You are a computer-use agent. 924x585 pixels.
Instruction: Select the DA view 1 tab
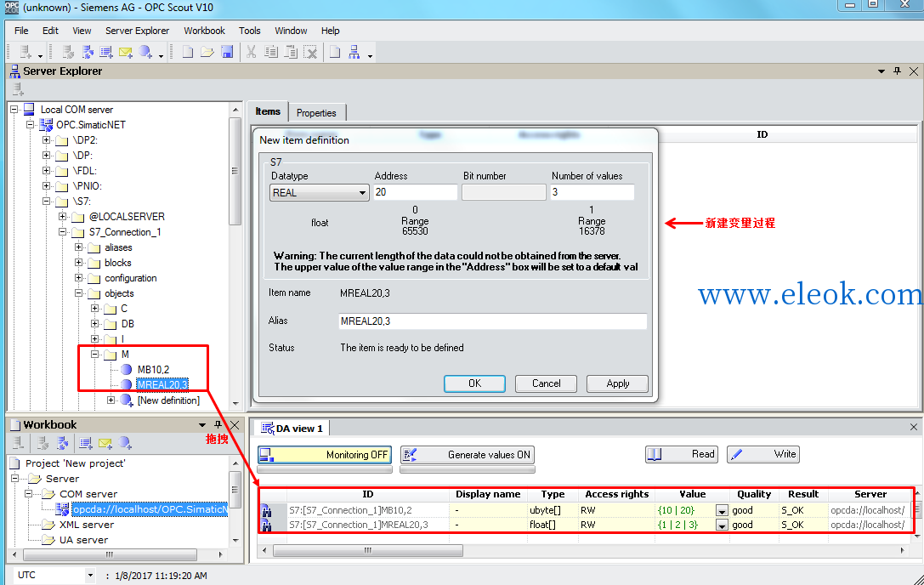pos(293,429)
